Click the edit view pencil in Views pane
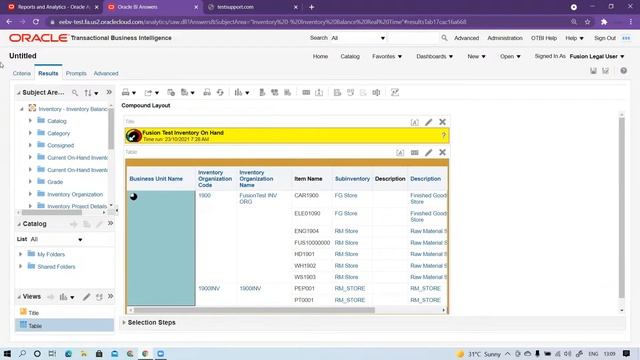The height and width of the screenshot is (360, 640). tap(87, 297)
